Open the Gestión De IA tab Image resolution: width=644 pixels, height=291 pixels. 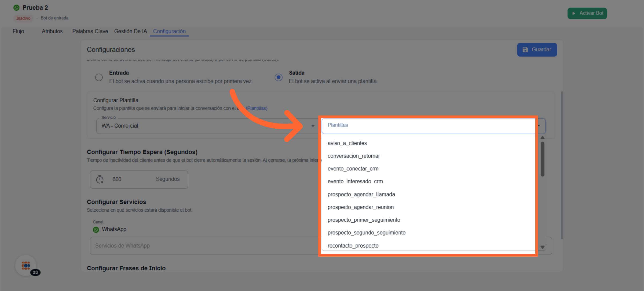130,31
